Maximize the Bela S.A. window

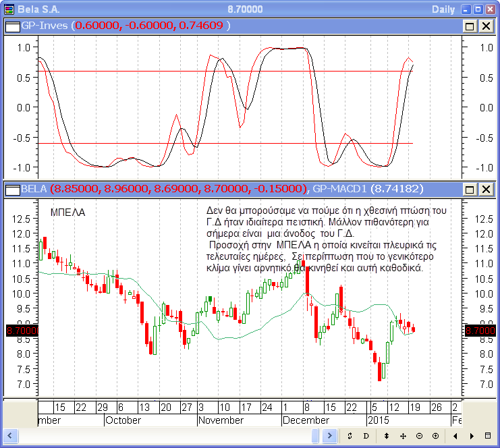click(478, 9)
